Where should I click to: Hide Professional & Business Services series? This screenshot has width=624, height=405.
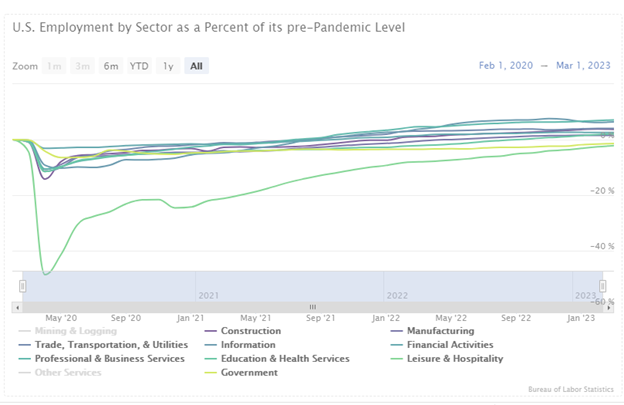click(109, 359)
